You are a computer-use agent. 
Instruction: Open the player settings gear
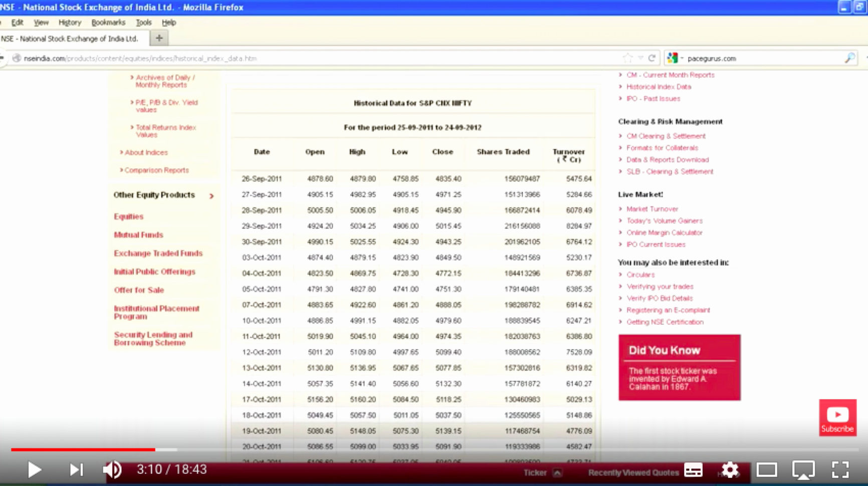tap(730, 469)
